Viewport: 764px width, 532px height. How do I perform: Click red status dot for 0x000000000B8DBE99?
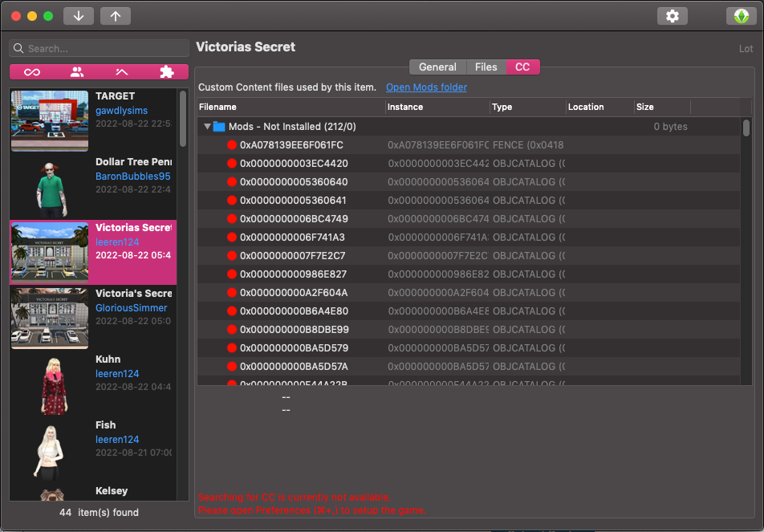(232, 329)
